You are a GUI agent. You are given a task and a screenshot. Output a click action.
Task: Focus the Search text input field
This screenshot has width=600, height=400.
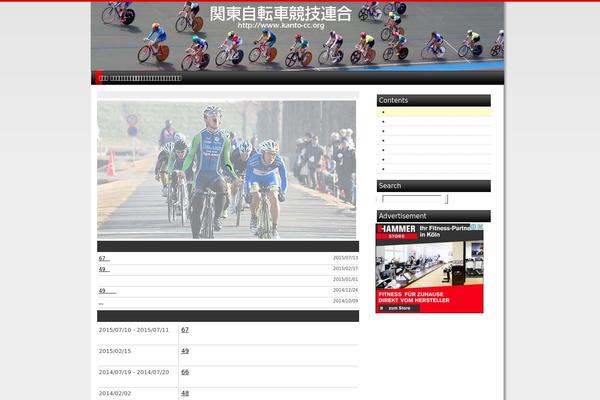click(x=411, y=199)
